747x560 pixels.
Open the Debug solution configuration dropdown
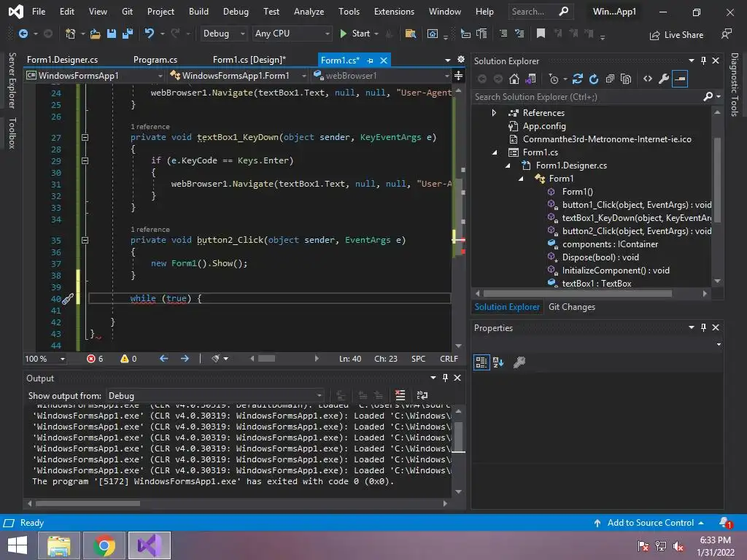point(225,34)
